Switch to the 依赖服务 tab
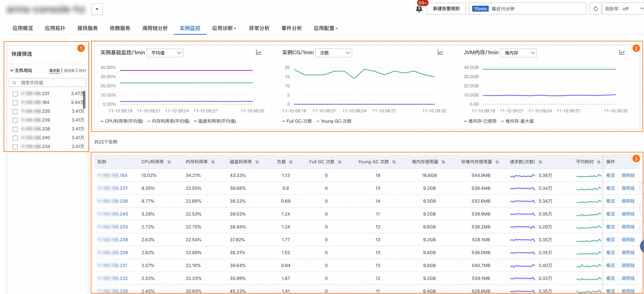 (x=120, y=28)
